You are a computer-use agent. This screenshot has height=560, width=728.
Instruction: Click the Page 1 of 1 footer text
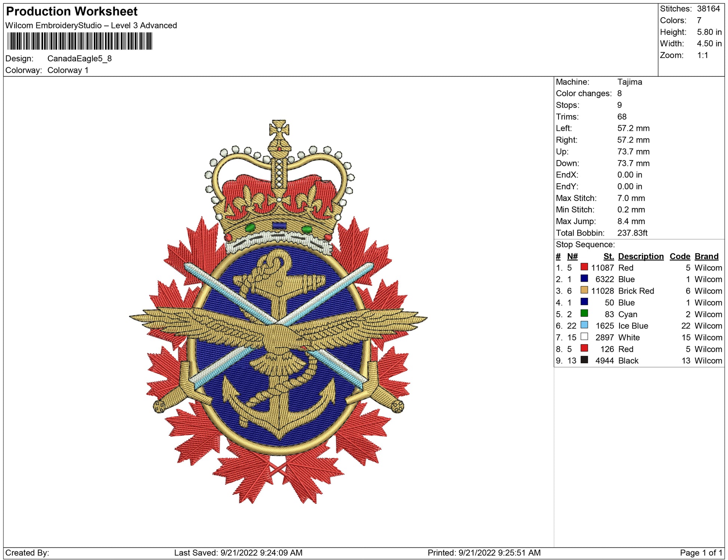pos(701,553)
